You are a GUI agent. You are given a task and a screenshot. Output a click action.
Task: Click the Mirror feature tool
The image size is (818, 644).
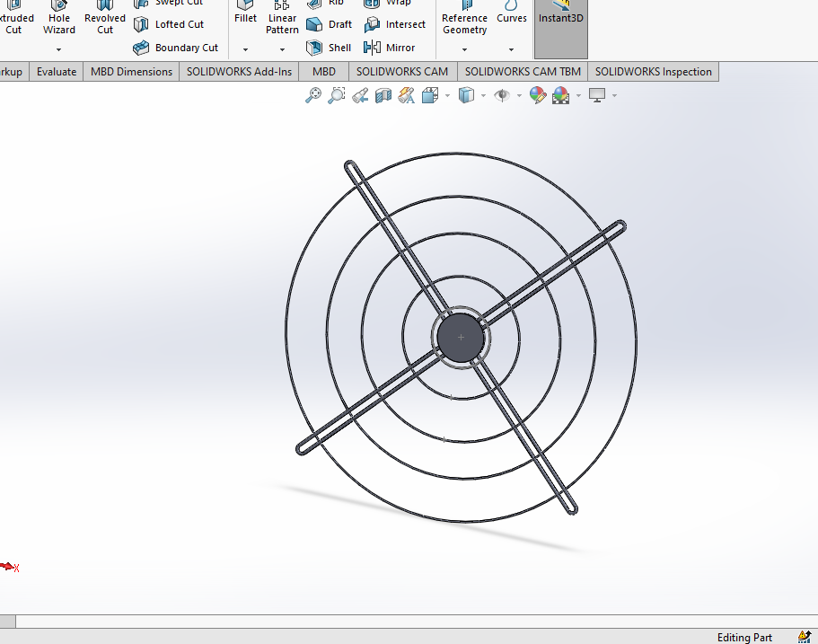389,48
